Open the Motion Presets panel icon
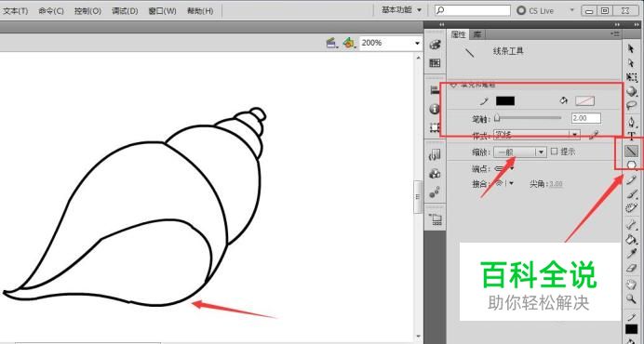644x344 pixels. pos(435,192)
